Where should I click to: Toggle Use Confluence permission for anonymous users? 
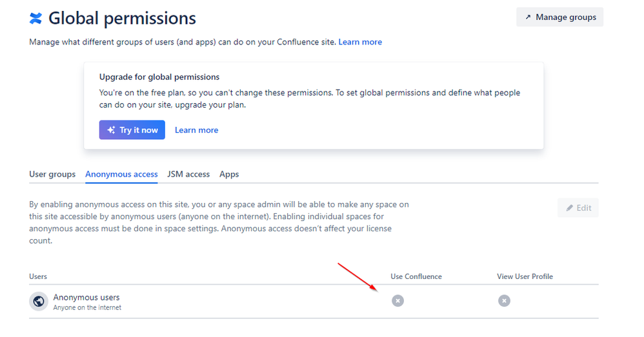pos(397,301)
